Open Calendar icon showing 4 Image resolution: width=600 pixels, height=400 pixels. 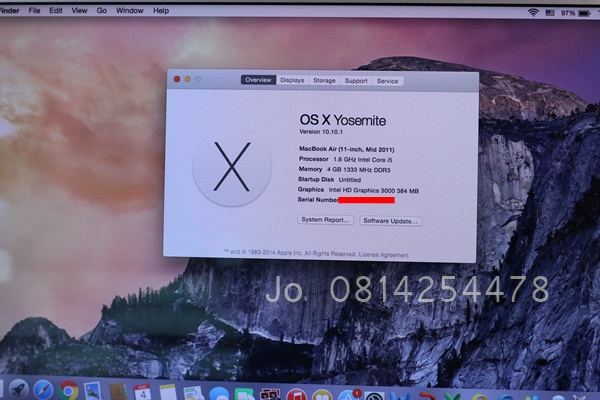[142, 392]
